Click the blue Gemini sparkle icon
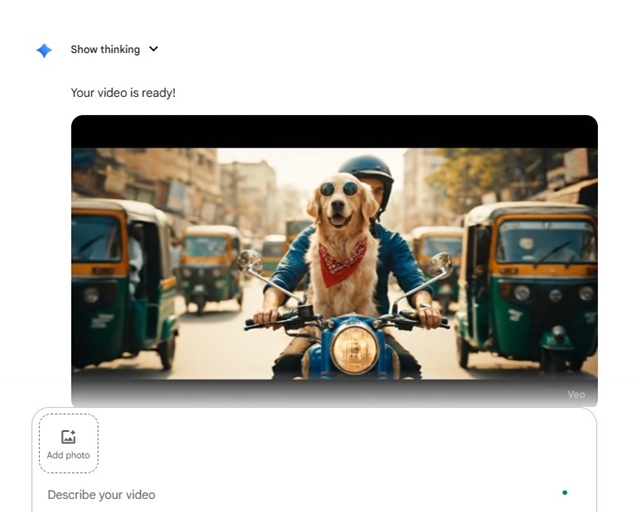 44,50
